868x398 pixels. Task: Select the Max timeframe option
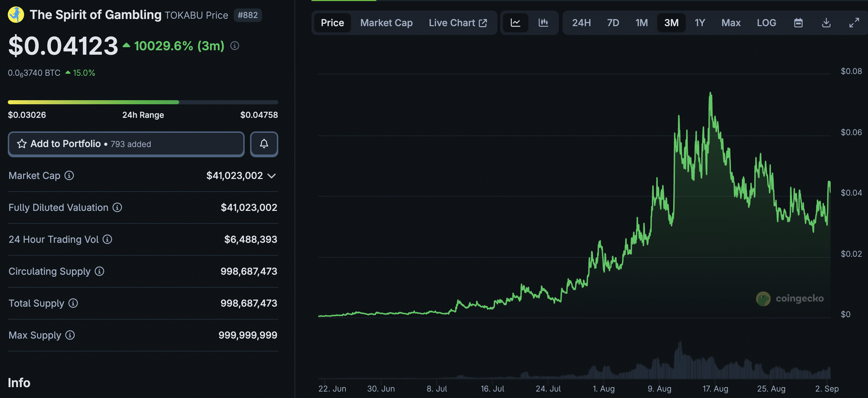tap(731, 22)
